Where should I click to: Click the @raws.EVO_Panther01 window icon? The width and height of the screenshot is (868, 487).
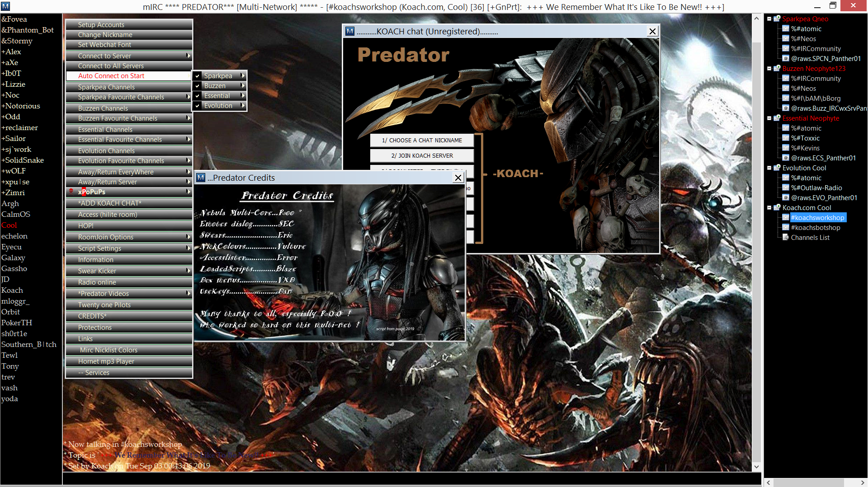point(786,197)
